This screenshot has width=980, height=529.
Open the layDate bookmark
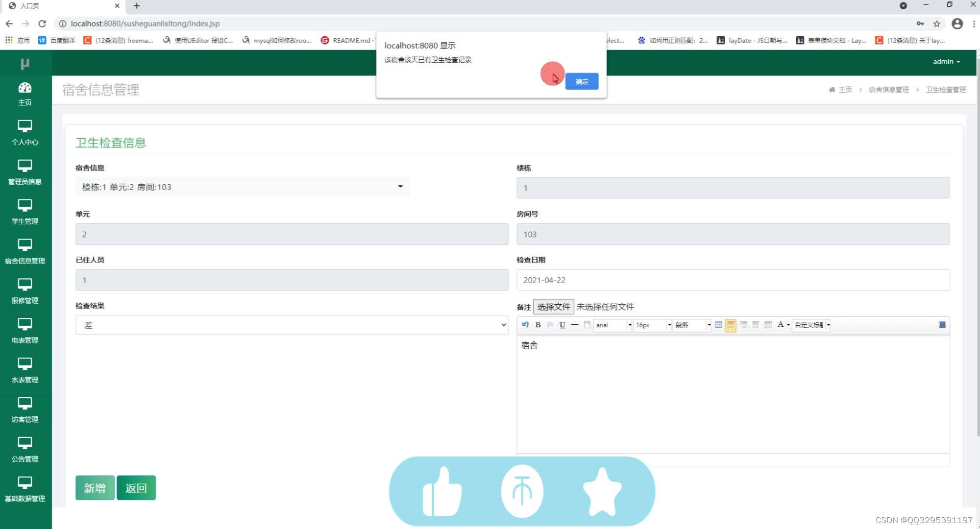click(752, 40)
